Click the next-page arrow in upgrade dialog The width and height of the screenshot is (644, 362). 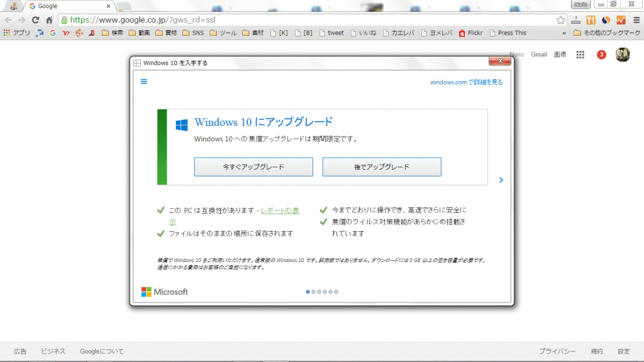[x=501, y=180]
